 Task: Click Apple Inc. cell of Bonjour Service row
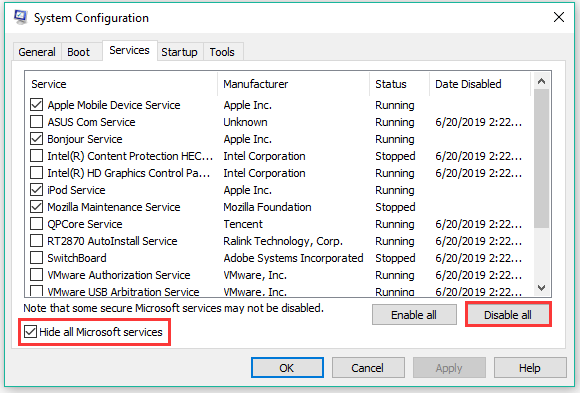pos(247,139)
